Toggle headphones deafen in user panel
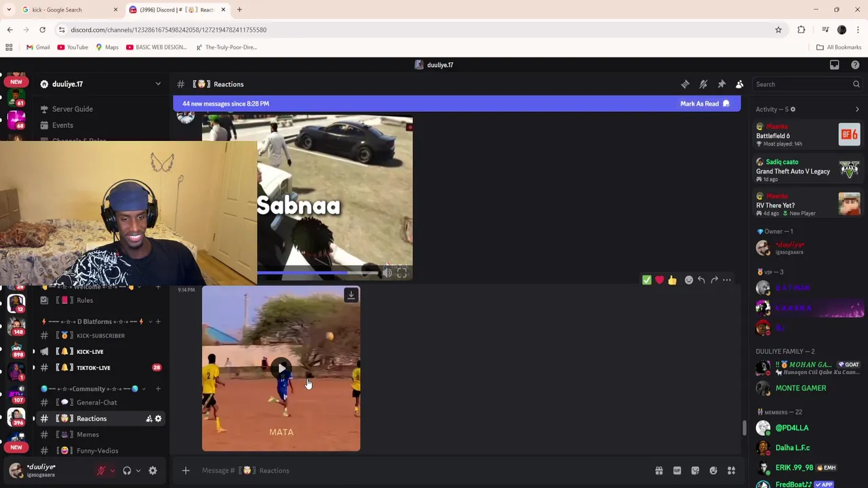Screen dimensions: 868x488 127,470
